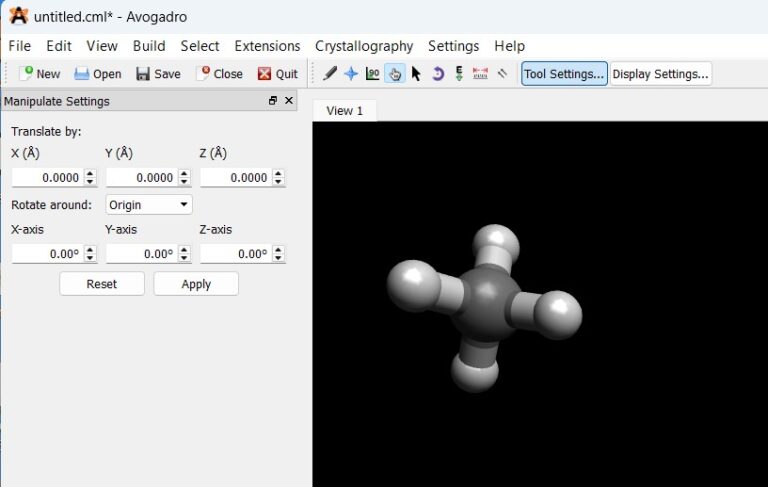Select the Manipulate hand tool

pyautogui.click(x=395, y=73)
